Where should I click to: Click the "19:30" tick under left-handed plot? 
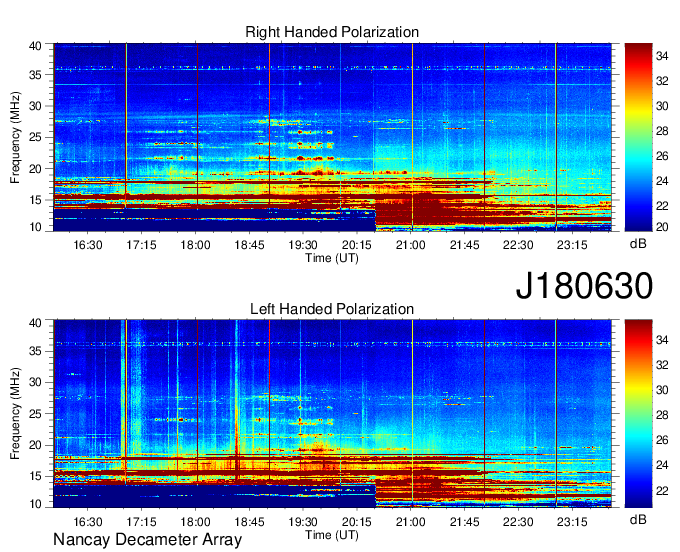pos(303,522)
